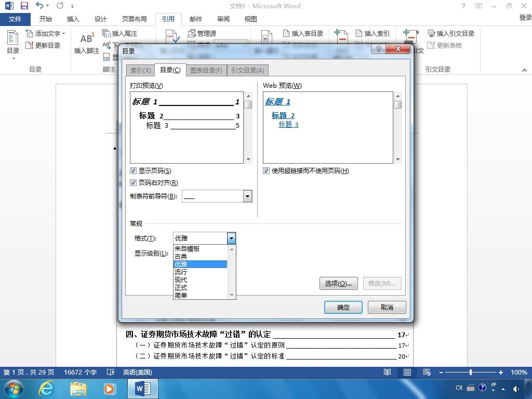Click the Windows Start button
The height and width of the screenshot is (399, 532).
click(14, 389)
